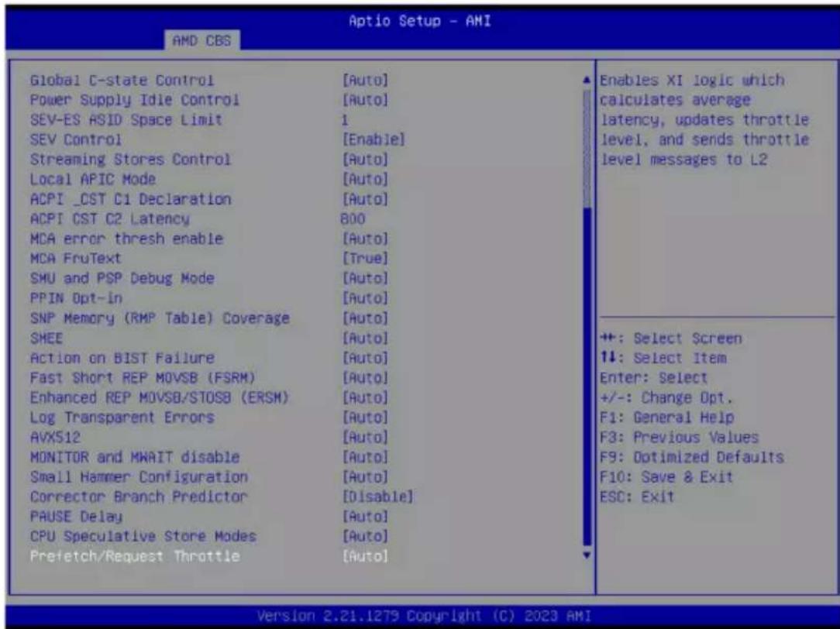840x629 pixels.
Task: Open Fast Short REP MOVSB (FSRM) value
Action: coord(365,378)
